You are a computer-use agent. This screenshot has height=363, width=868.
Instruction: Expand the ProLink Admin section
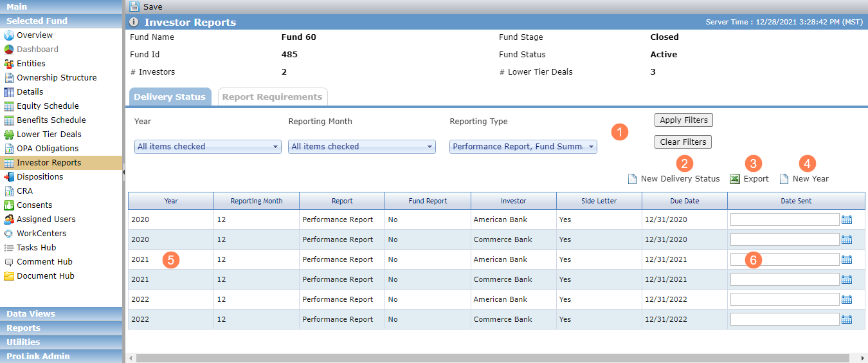tap(61, 357)
